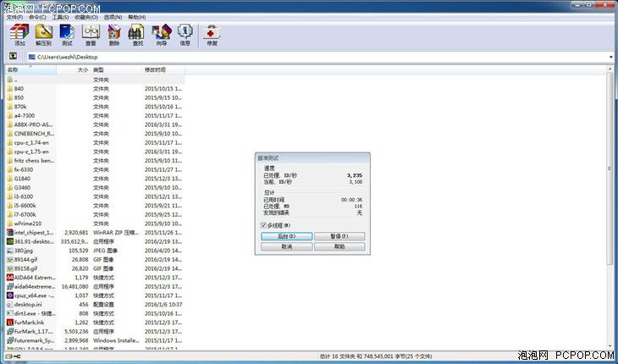This screenshot has height=364, width=618.
Task: Select the dirt3.exe shortcut icon
Action: click(x=10, y=313)
